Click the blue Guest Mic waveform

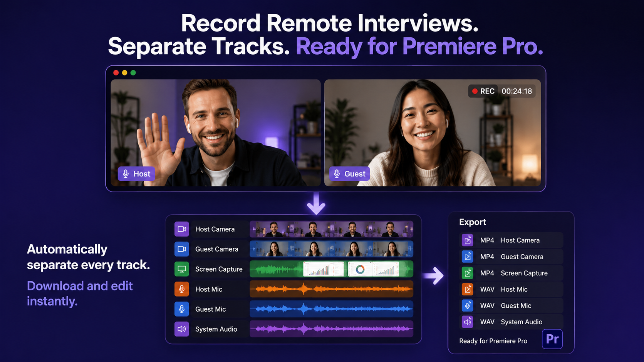tap(331, 309)
